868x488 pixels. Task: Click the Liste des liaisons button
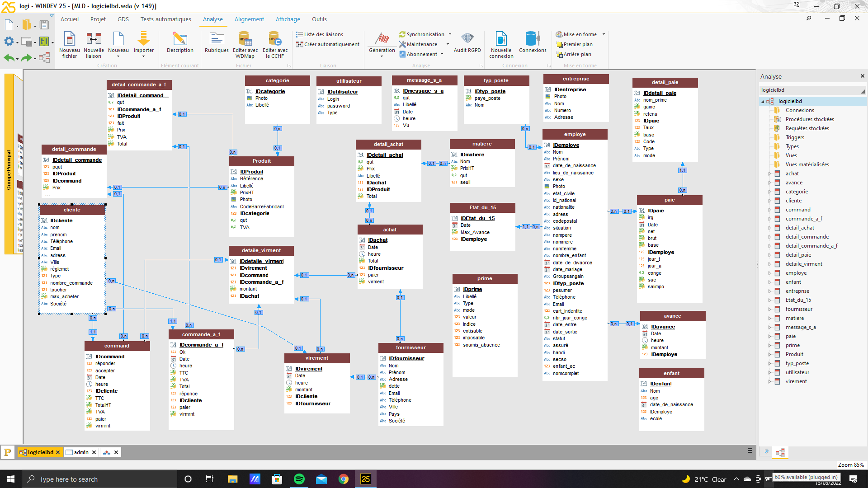click(x=320, y=34)
